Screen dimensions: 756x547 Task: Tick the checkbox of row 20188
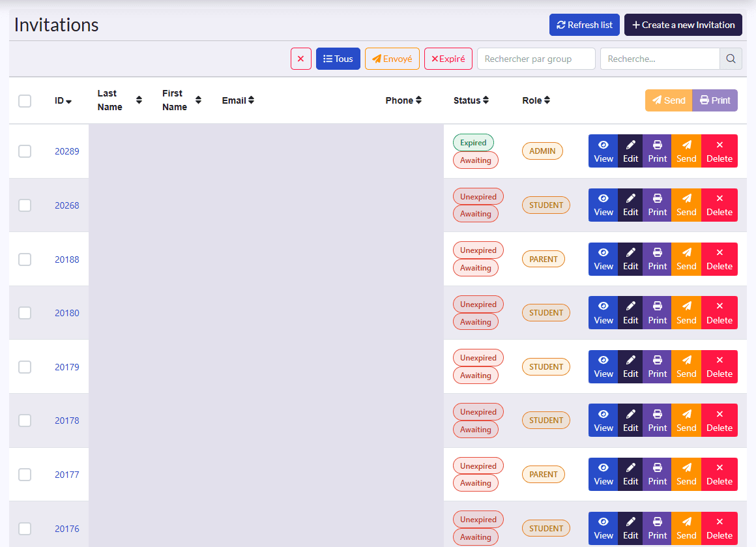pos(25,259)
